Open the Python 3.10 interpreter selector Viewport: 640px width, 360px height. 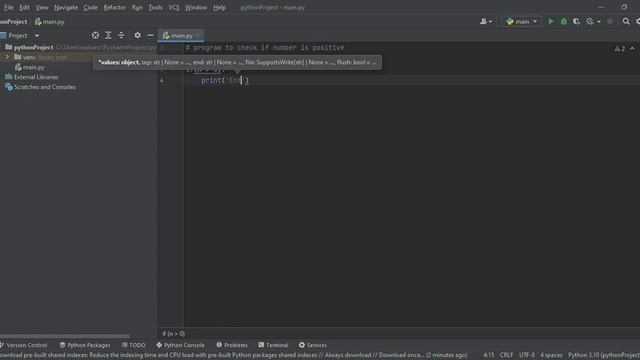[x=604, y=356]
